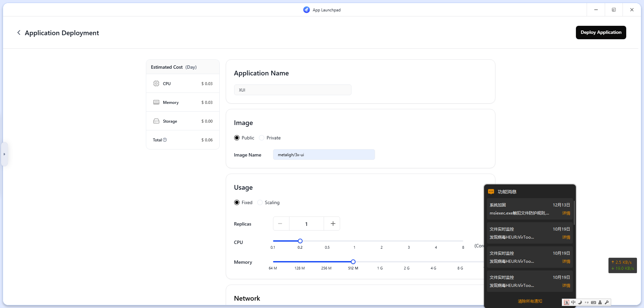Viewport: 644px width, 308px height.
Task: Click the notification panel scrollbar
Action: click(574, 212)
